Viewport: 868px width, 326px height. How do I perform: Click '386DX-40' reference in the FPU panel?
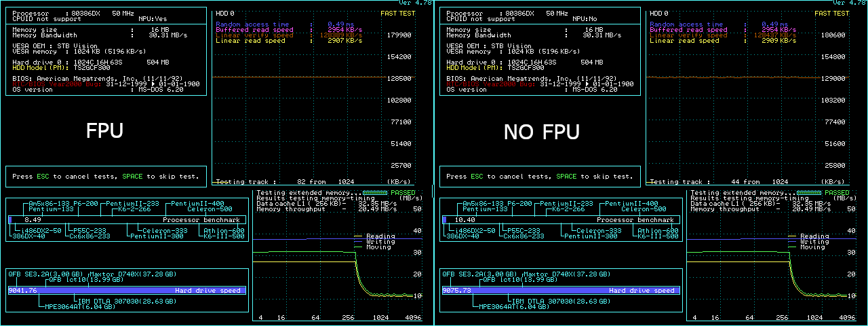(x=28, y=236)
